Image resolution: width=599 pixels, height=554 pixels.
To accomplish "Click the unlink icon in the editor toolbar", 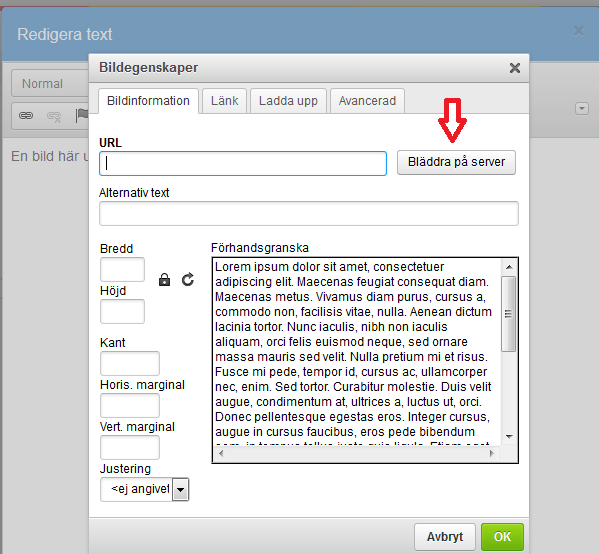I will point(54,116).
